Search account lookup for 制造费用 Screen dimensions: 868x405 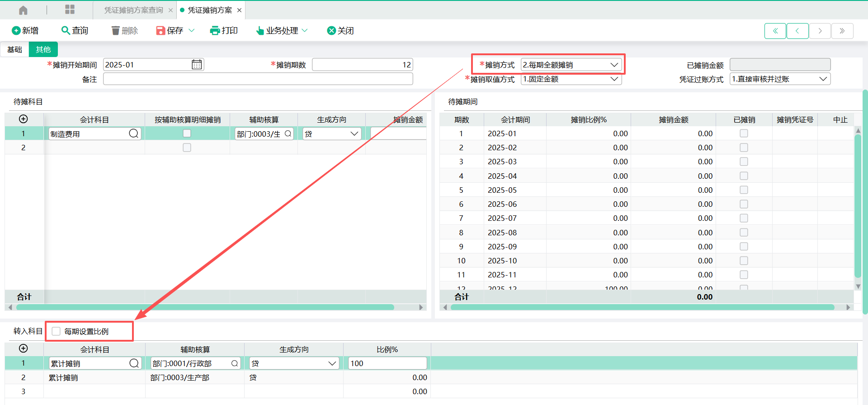[134, 133]
